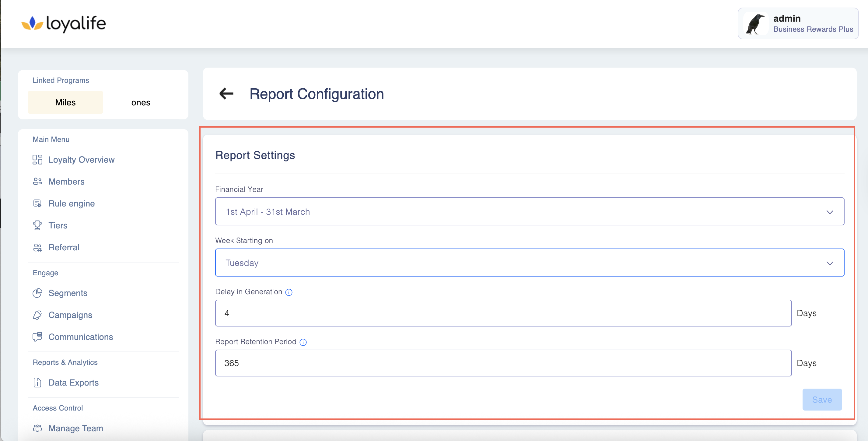Screen dimensions: 868x441
Task: Switch to the ones linked program tab
Action: (141, 103)
